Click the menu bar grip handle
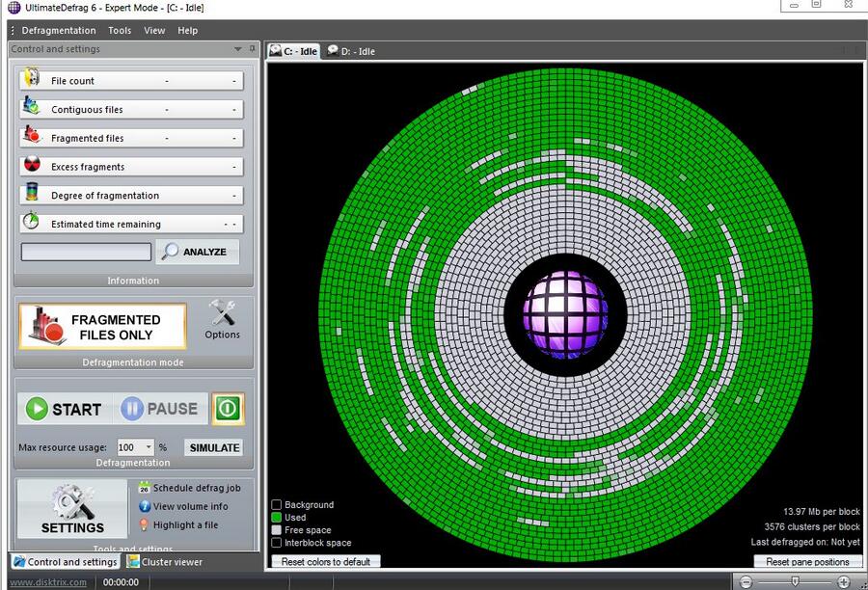 click(13, 31)
